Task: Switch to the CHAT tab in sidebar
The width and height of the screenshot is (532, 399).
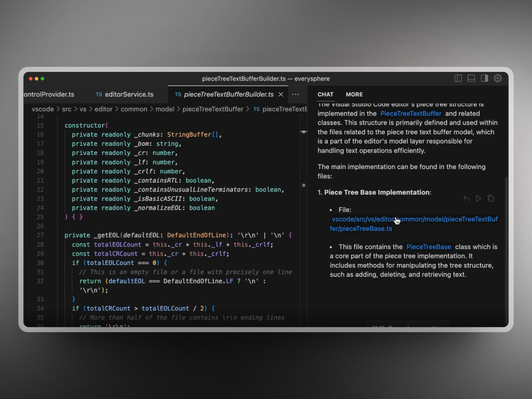Action: (326, 94)
